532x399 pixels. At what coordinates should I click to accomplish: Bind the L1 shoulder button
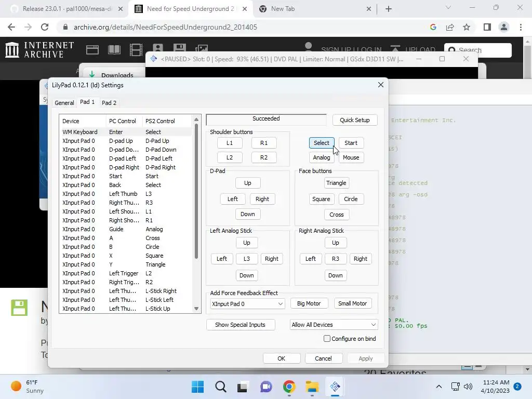click(230, 143)
